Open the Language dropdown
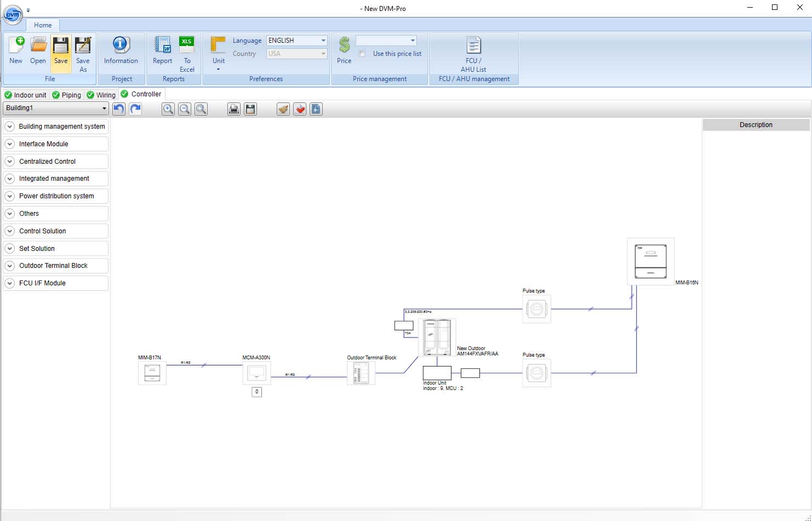This screenshot has height=521, width=812. [x=323, y=41]
